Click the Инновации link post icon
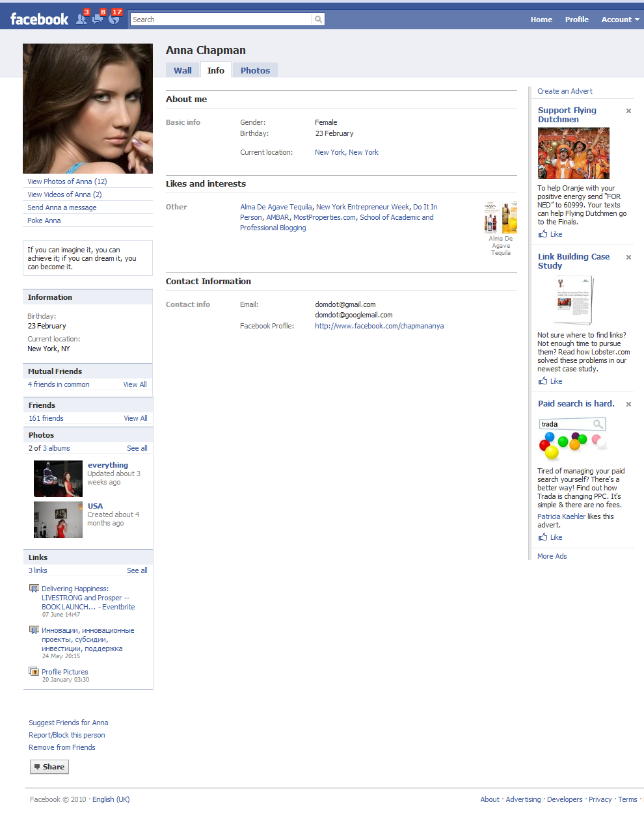 pos(34,630)
